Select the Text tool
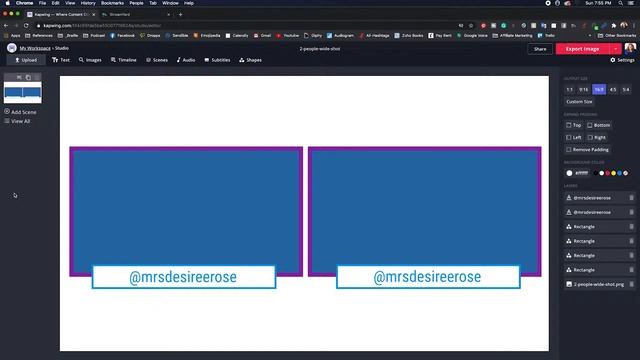This screenshot has width=640, height=360. (61, 60)
